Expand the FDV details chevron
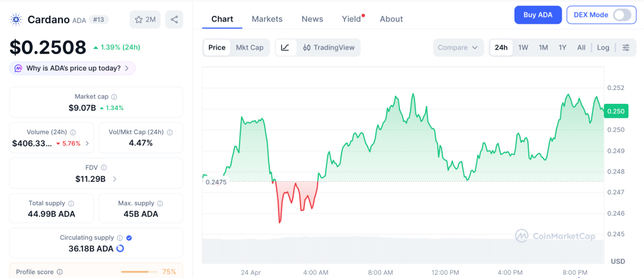Screen dimensions: 644x278 [114, 179]
